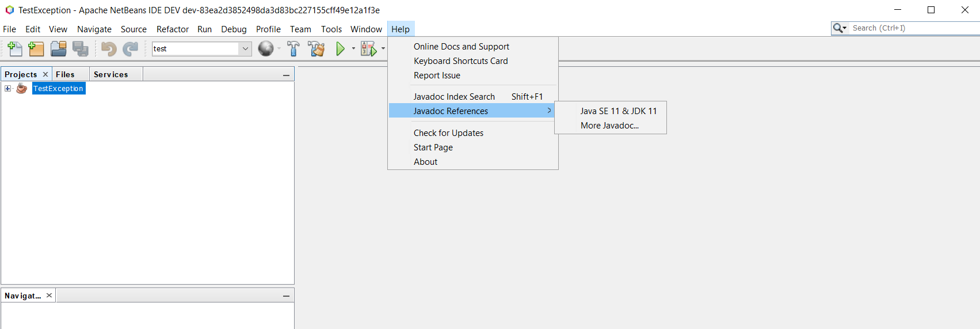Open the Window menu
The height and width of the screenshot is (329, 980).
366,29
